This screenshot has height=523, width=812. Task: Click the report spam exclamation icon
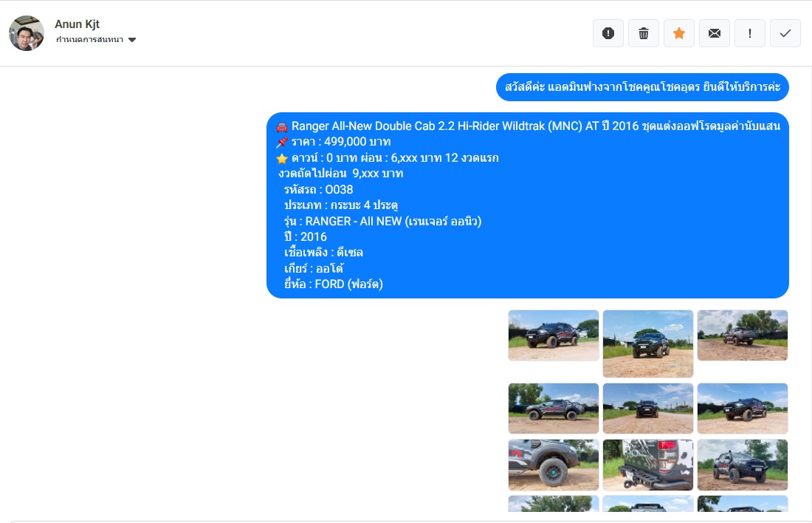click(x=608, y=33)
